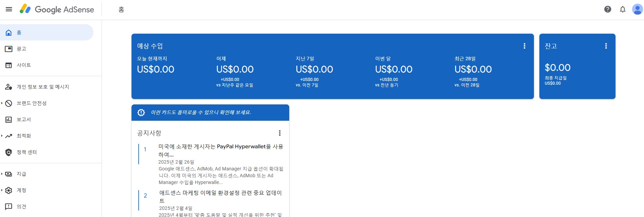The width and height of the screenshot is (644, 217).
Task: Click the profile avatar icon
Action: click(x=638, y=10)
